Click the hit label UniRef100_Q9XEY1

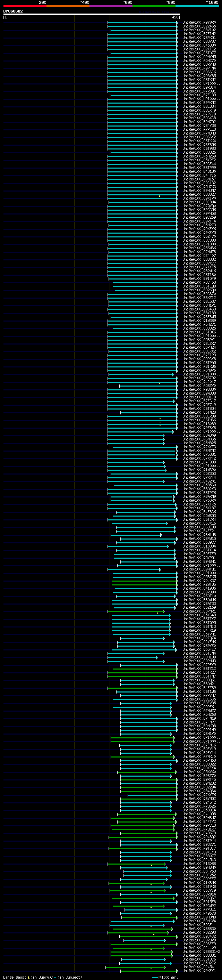pyautogui.click(x=199, y=971)
